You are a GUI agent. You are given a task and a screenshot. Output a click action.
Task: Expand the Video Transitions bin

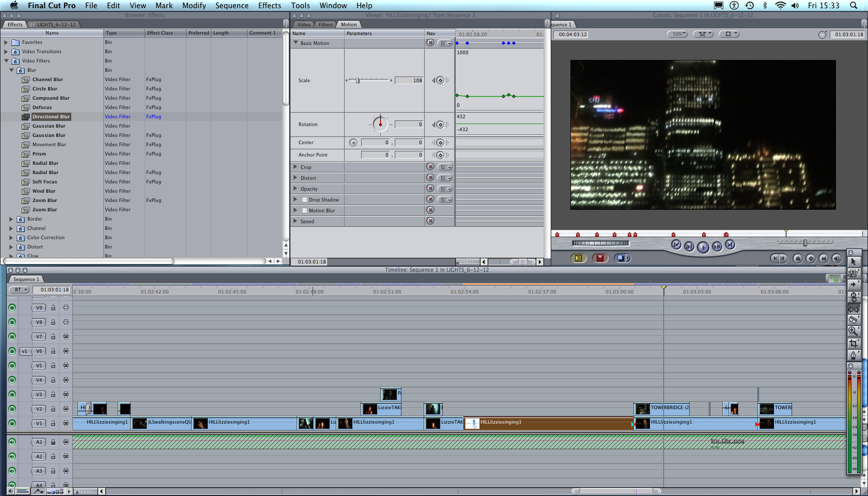click(x=6, y=52)
